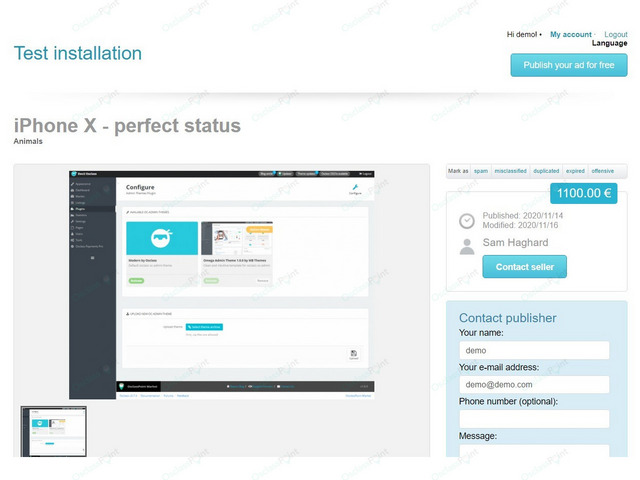Focus the Your e-mail address field
Image resolution: width=640 pixels, height=480 pixels.
tap(534, 384)
